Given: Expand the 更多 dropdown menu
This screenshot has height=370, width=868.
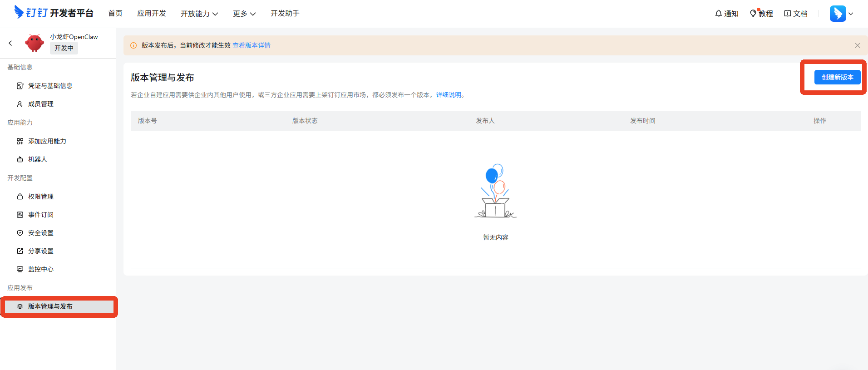Looking at the screenshot, I should pos(244,14).
